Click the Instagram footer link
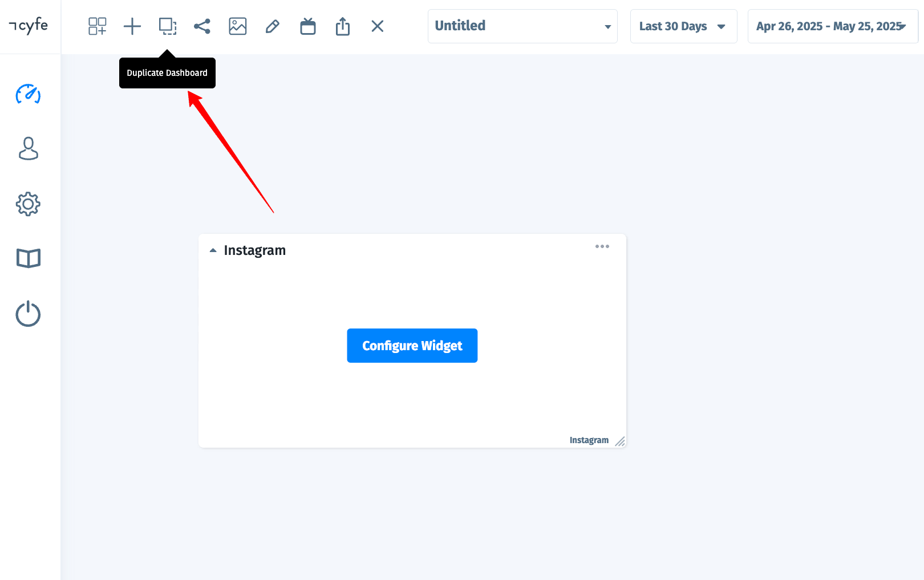The width and height of the screenshot is (924, 580). point(589,440)
